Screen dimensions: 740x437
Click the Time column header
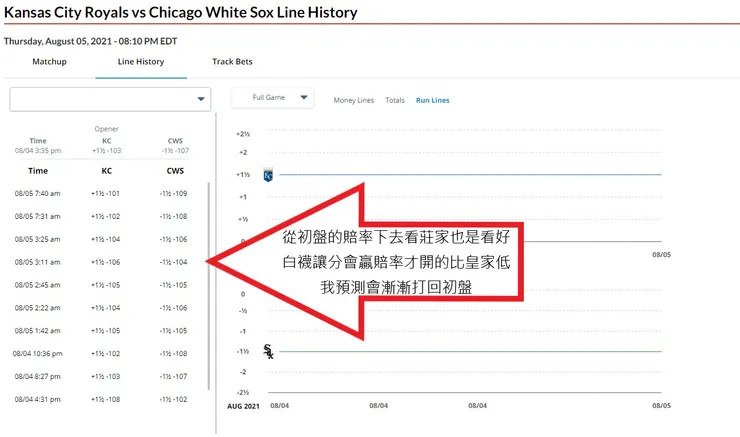pos(38,171)
